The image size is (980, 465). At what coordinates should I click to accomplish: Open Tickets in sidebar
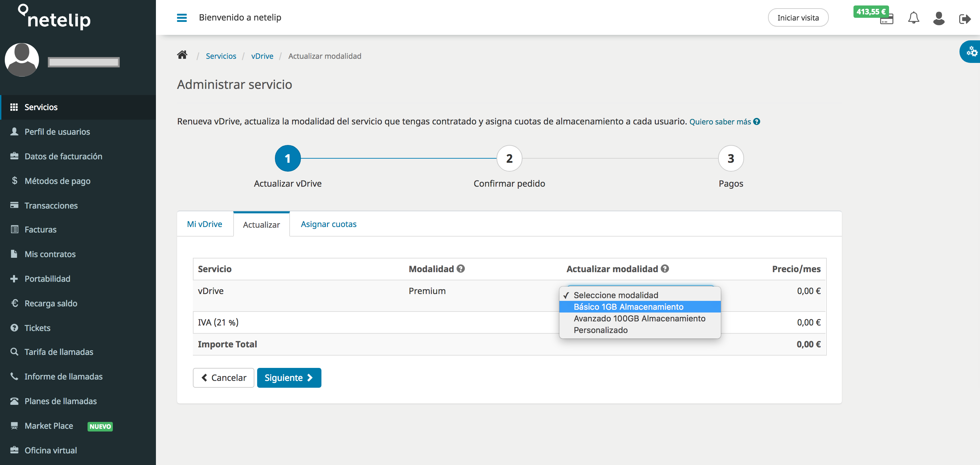78,328
